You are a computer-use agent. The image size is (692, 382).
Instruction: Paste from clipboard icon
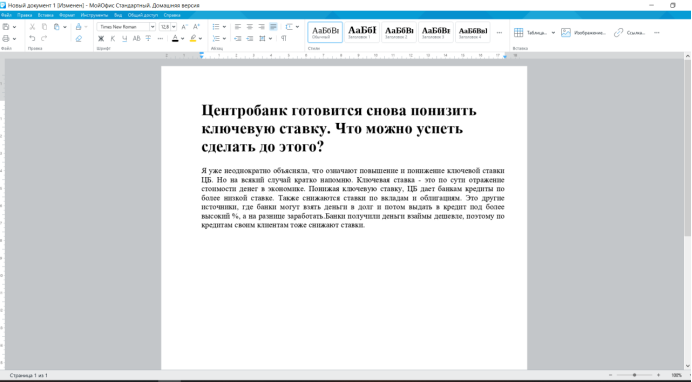point(56,27)
